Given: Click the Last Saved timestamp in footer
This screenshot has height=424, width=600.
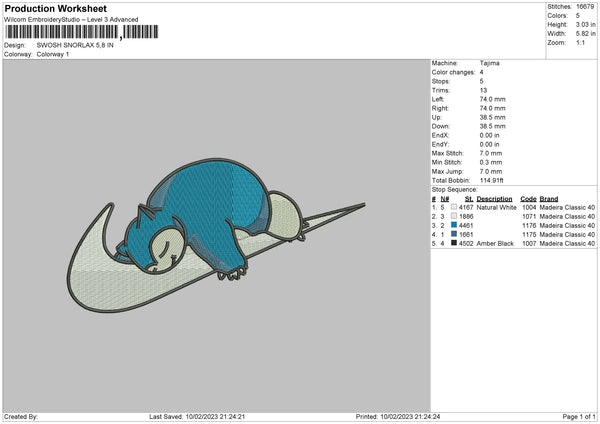Looking at the screenshot, I should click(196, 416).
